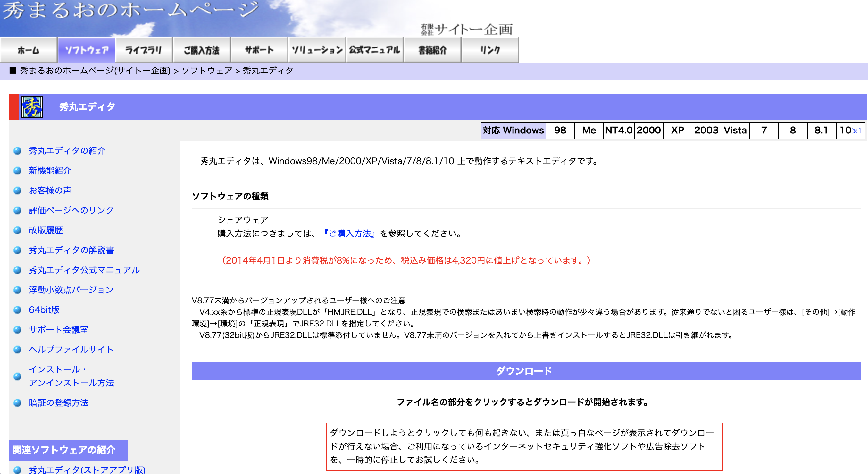Click the 秀丸エディタ app icon in header
This screenshot has height=474, width=868.
pos(32,107)
